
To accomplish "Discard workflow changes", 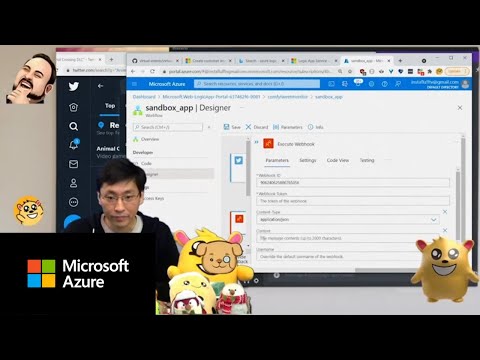I will (257, 127).
